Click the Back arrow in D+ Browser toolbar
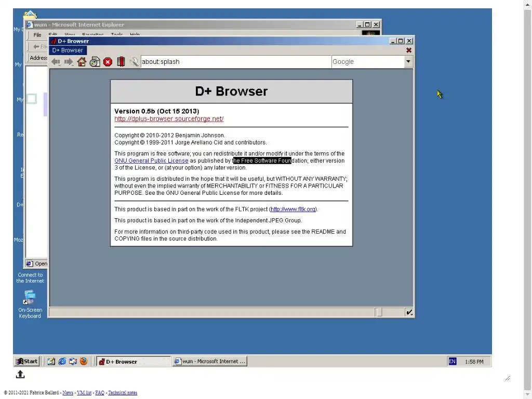The image size is (532, 399). [56, 62]
